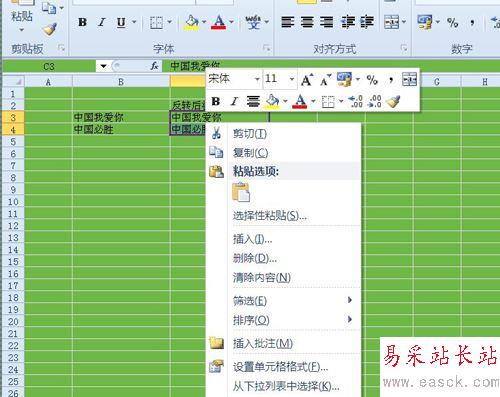Click Merge and Center in the ribbon

[391, 22]
